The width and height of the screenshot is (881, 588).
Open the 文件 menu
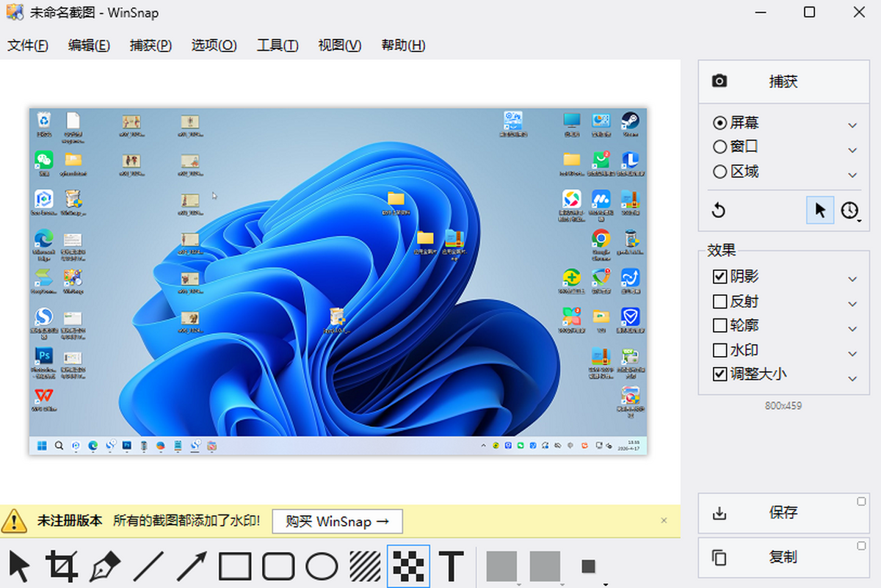(28, 46)
